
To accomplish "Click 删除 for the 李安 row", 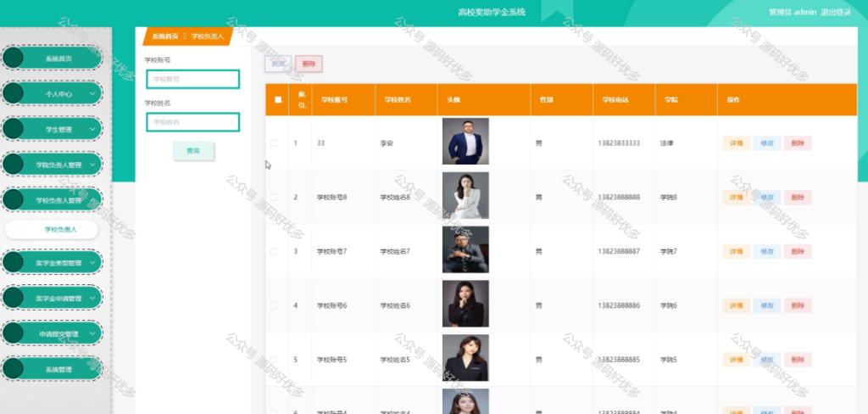I will pyautogui.click(x=798, y=143).
